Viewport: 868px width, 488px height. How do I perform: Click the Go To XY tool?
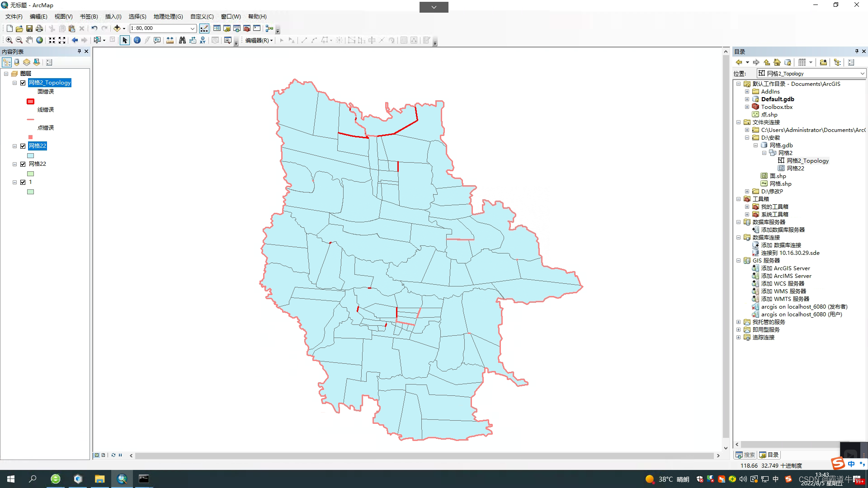pos(203,40)
